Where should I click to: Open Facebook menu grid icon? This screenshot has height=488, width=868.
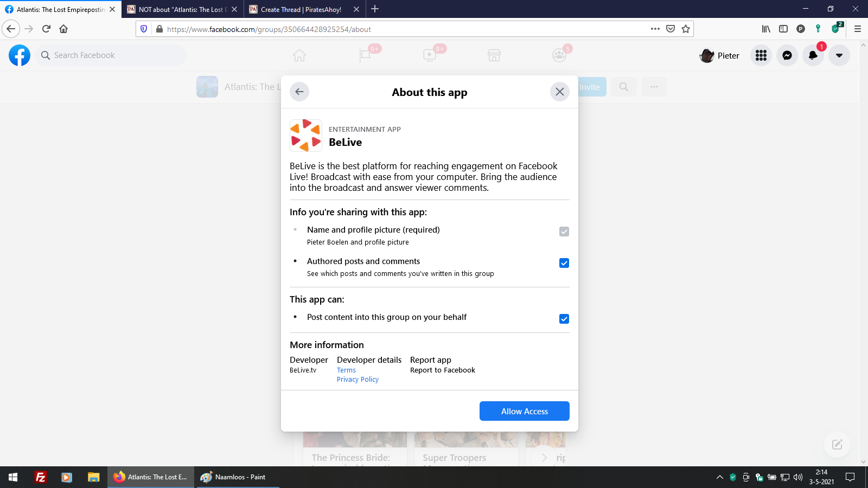click(761, 55)
